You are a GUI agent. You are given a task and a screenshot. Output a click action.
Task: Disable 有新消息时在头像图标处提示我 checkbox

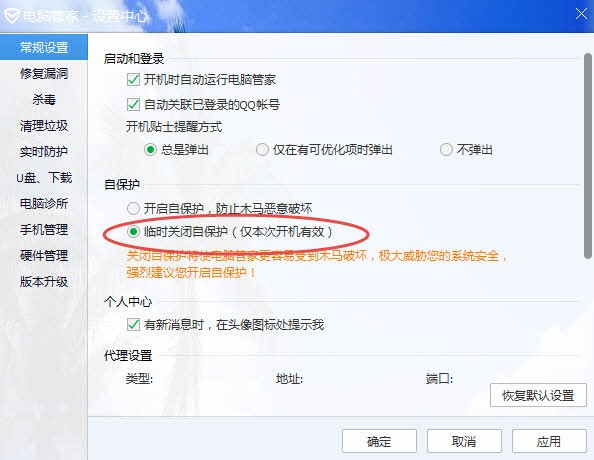[133, 324]
